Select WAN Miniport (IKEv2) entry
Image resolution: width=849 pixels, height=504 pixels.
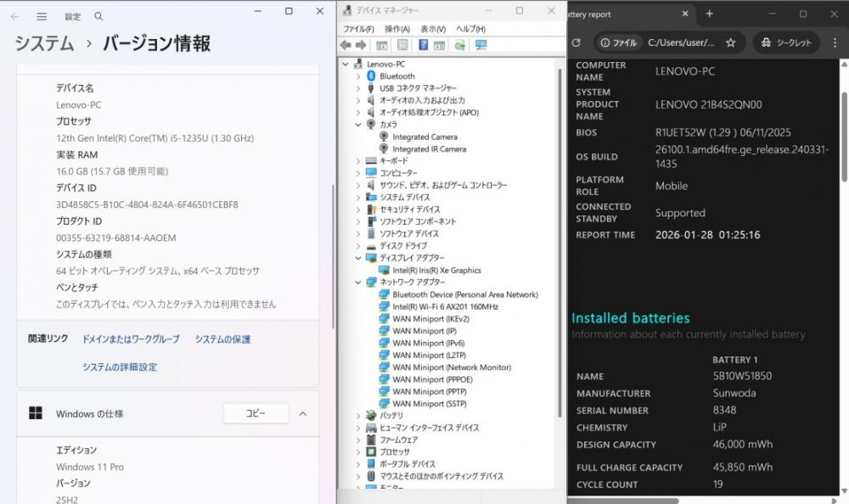click(430, 319)
